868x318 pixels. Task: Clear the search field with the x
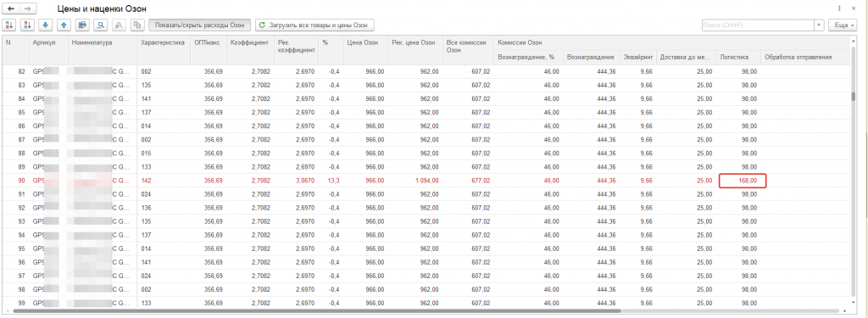tap(818, 25)
